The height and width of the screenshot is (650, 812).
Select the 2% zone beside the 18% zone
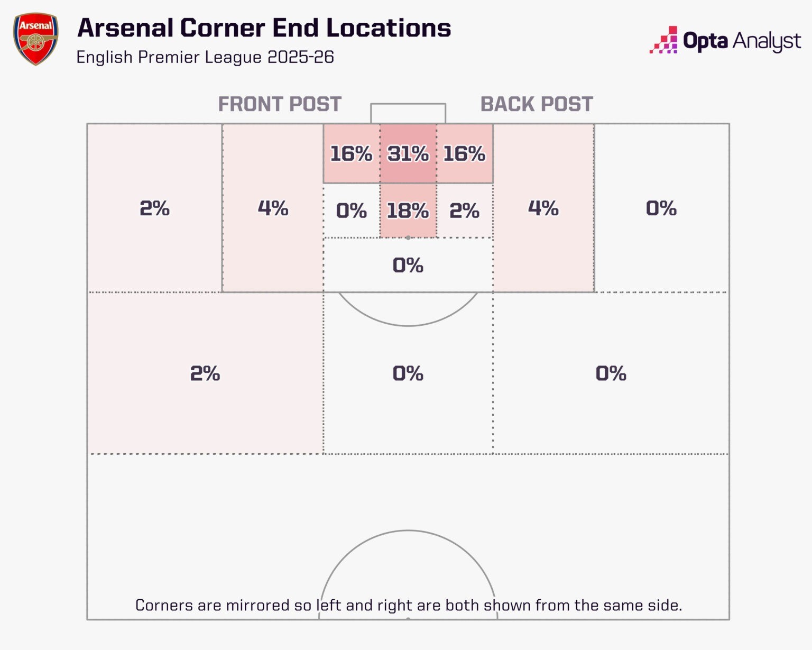click(464, 210)
